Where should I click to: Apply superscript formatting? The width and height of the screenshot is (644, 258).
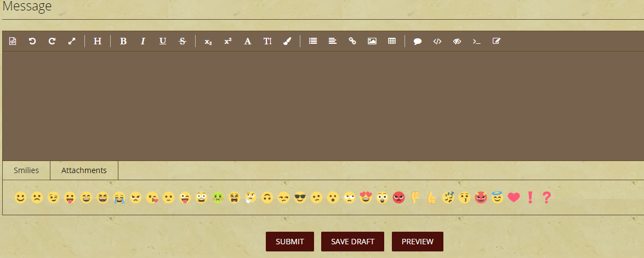click(228, 41)
